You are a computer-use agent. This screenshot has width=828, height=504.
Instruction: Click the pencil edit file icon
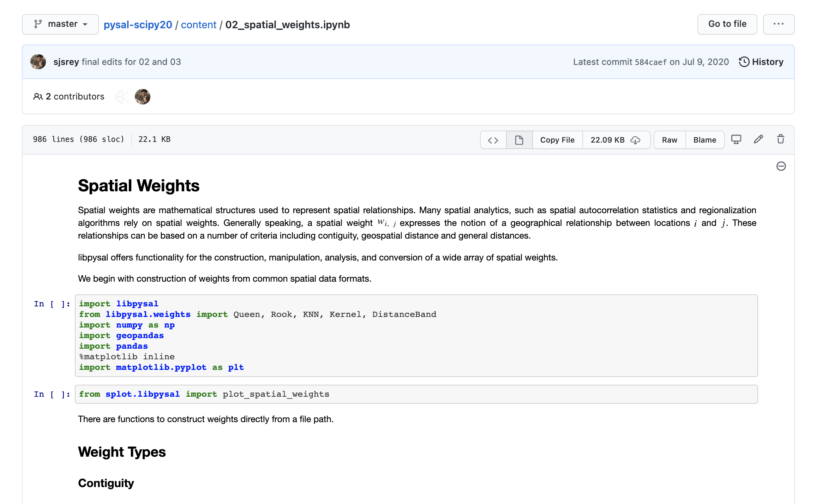pyautogui.click(x=758, y=139)
